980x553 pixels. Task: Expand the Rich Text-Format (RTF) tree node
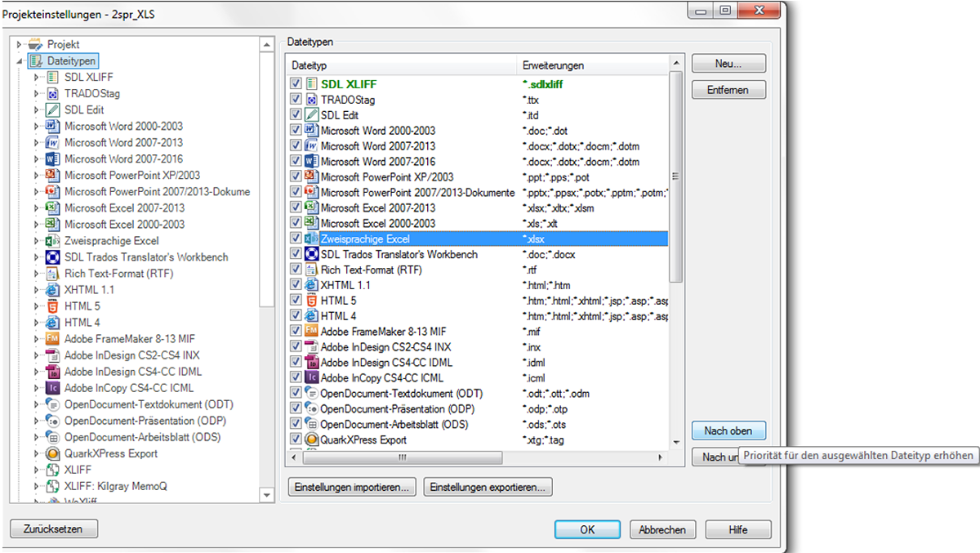pos(37,273)
